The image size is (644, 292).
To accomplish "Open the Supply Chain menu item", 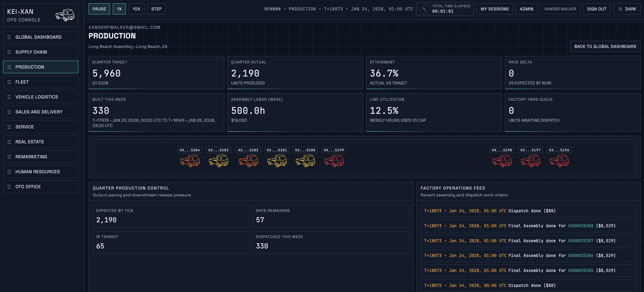I will (x=41, y=52).
